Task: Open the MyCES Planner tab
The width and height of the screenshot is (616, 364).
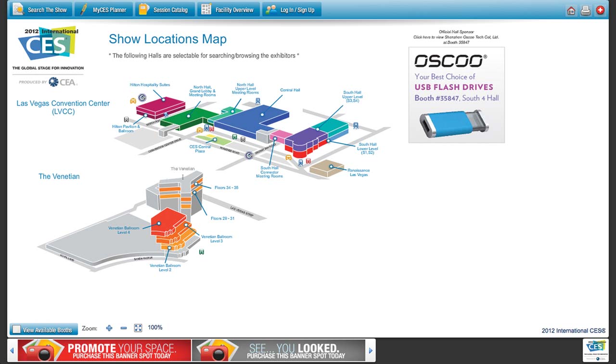Action: click(x=103, y=10)
